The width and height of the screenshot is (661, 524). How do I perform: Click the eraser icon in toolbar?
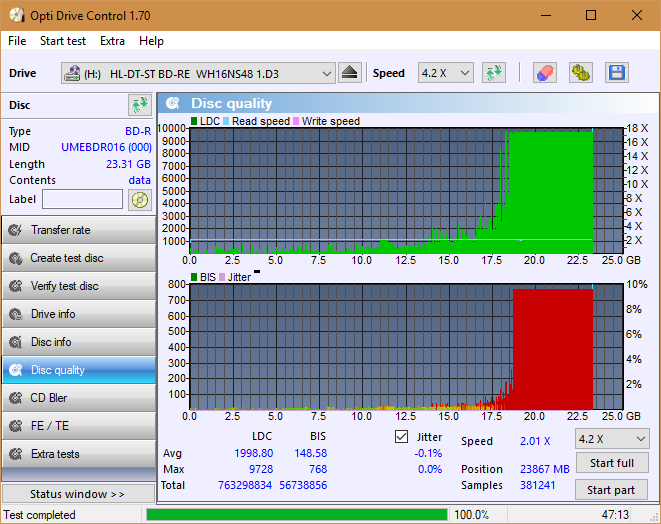click(544, 73)
